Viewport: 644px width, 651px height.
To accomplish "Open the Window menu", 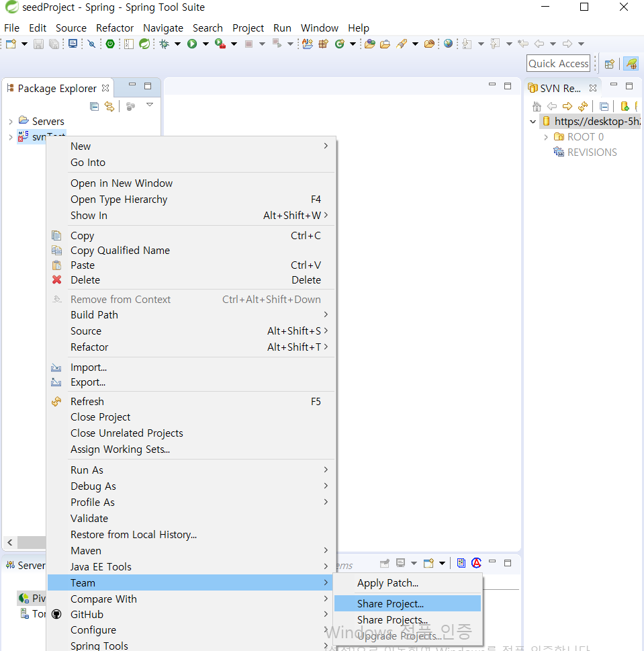I will (x=320, y=28).
